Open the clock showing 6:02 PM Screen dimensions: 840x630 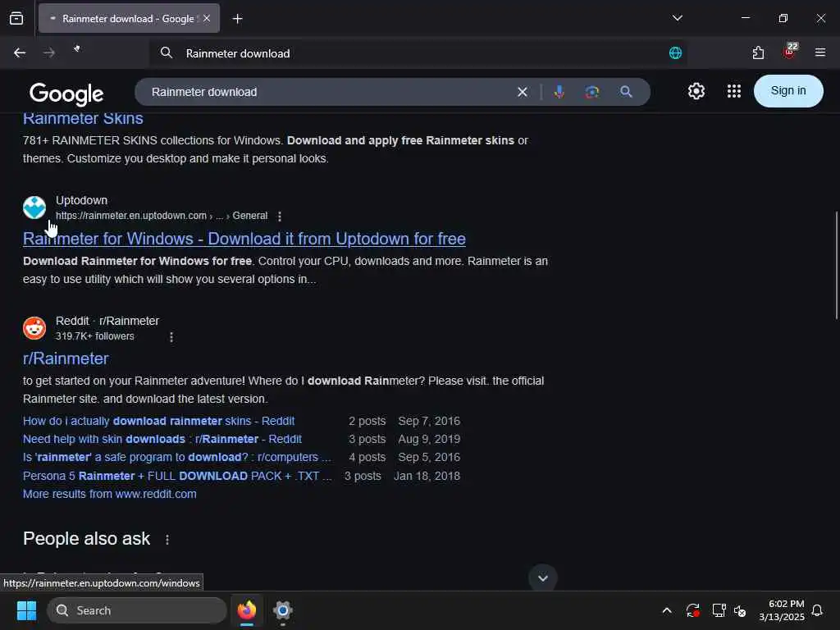point(781,610)
